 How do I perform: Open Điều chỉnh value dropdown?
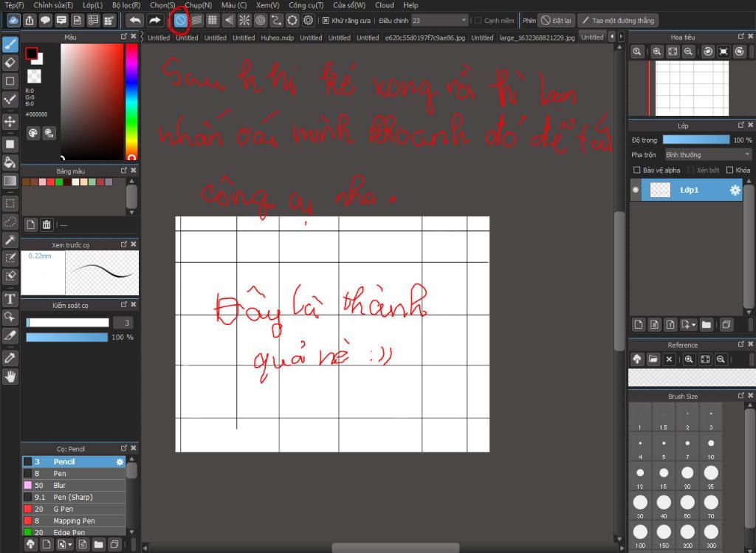[x=464, y=20]
